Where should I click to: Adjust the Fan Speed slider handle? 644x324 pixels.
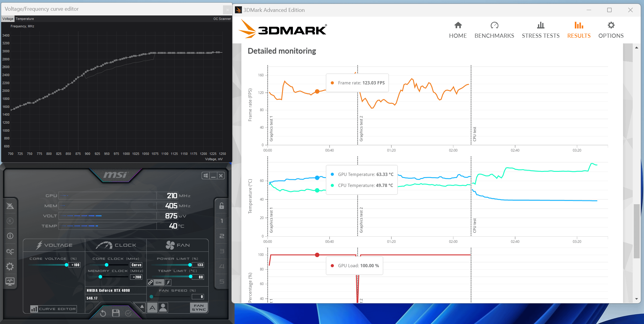coord(152,296)
